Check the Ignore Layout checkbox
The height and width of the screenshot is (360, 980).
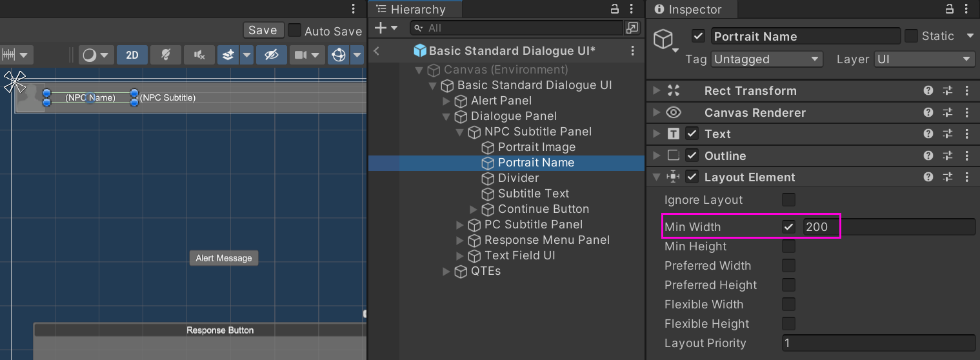[788, 199]
